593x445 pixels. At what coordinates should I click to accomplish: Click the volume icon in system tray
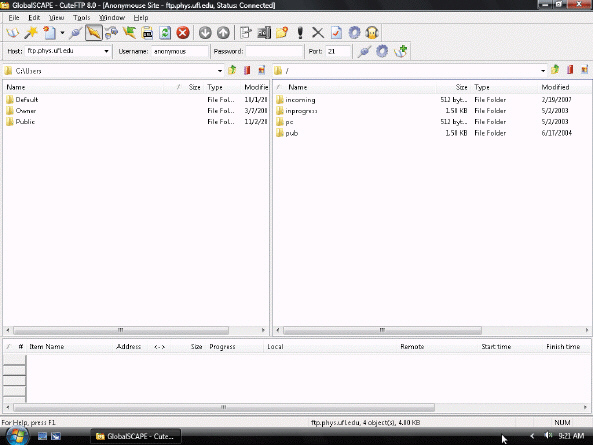[548, 436]
